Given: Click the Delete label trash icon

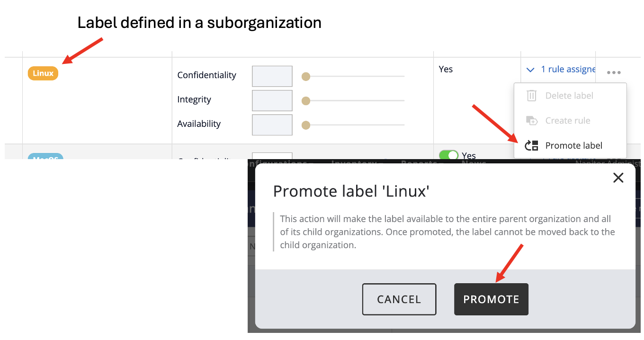Looking at the screenshot, I should pos(532,96).
